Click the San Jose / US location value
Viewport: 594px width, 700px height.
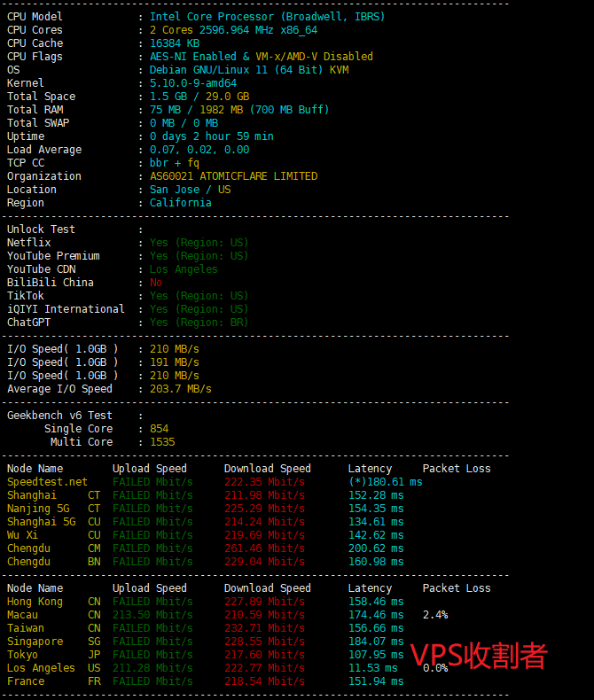coord(190,190)
